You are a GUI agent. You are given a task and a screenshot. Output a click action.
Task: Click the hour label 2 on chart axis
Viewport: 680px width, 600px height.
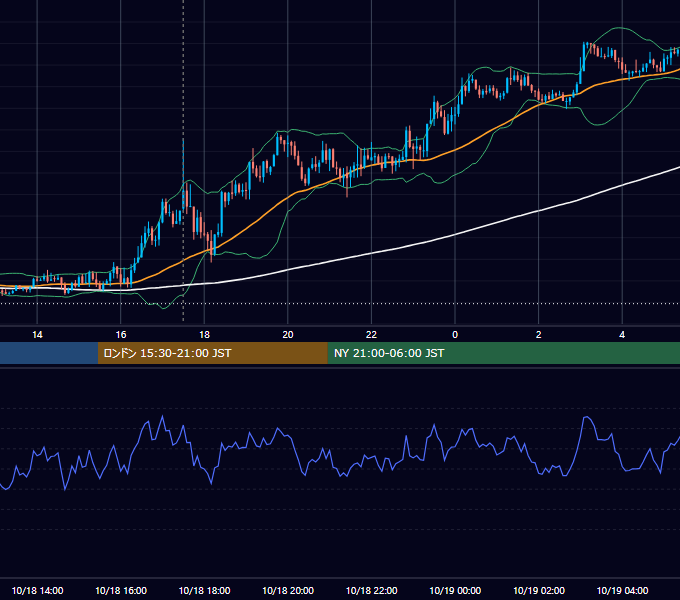pos(539,335)
